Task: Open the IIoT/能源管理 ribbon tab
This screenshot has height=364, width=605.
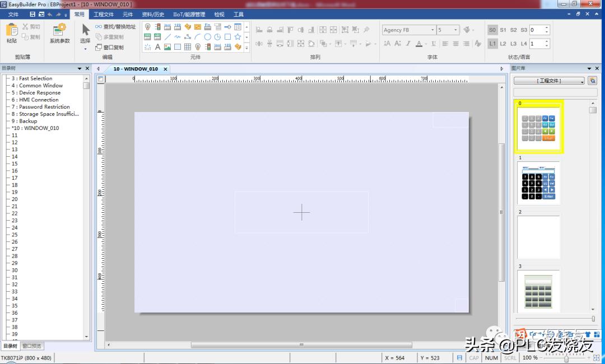Action: (x=189, y=15)
